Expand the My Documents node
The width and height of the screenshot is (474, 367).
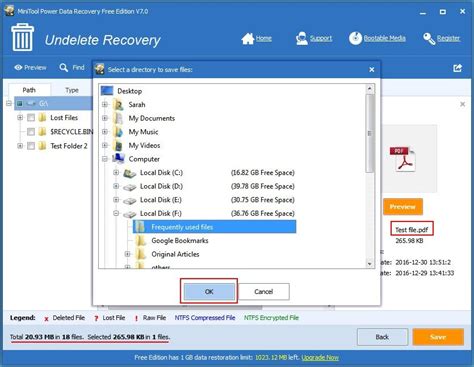point(105,118)
